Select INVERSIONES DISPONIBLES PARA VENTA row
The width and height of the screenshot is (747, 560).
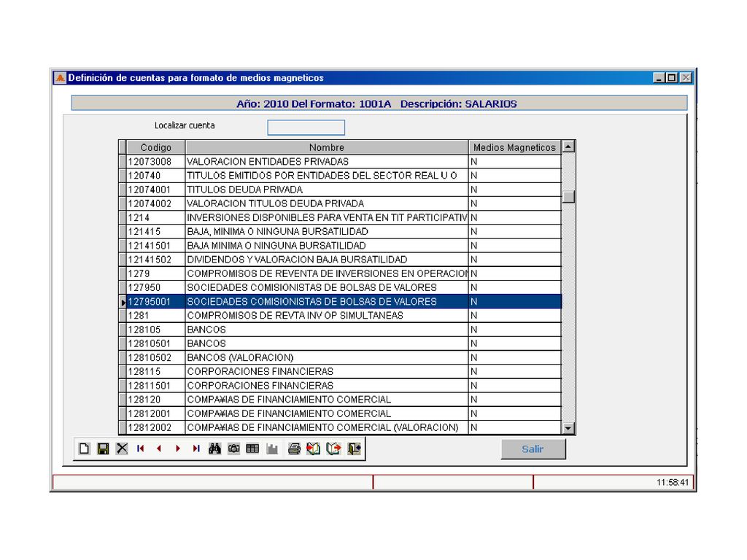327,217
